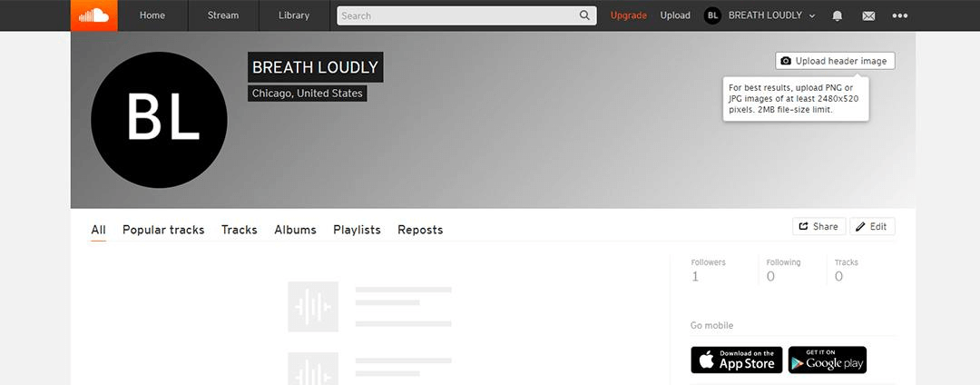
Task: Switch to the Popular tracks tab
Action: [163, 230]
